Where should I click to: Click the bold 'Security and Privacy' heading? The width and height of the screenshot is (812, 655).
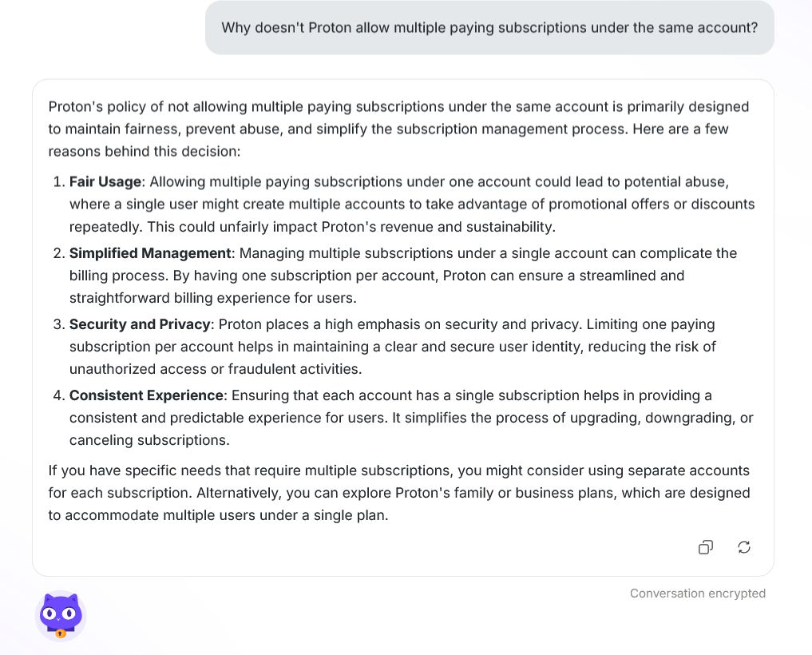tap(140, 324)
